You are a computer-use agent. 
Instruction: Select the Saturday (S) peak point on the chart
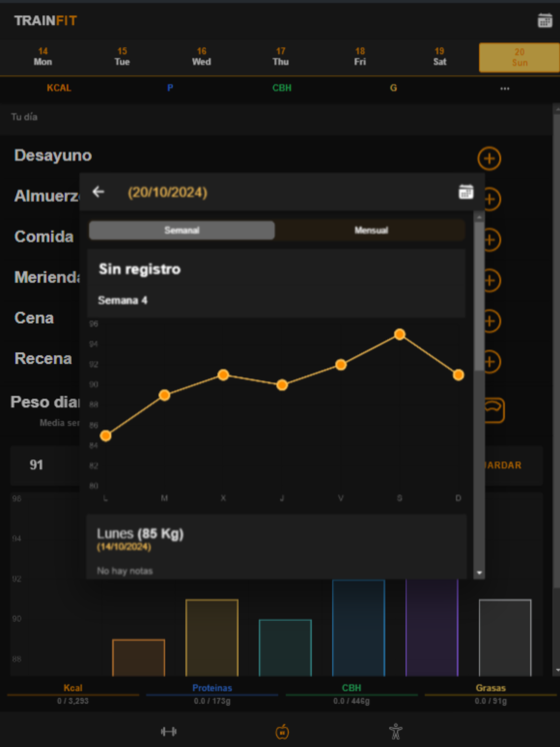400,334
